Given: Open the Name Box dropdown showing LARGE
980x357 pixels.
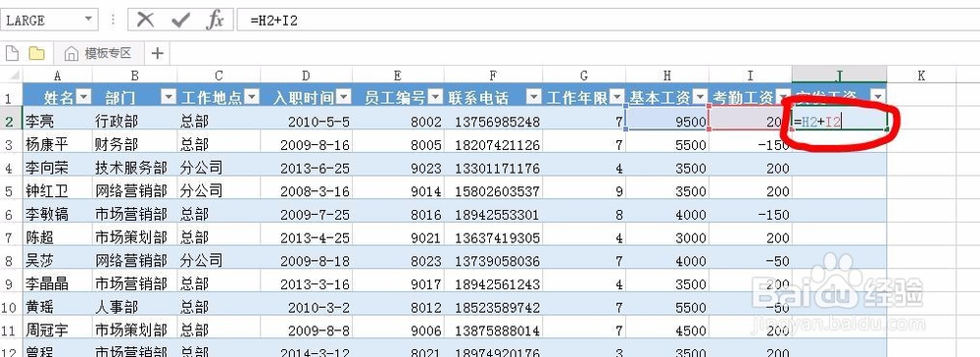Looking at the screenshot, I should tap(88, 20).
